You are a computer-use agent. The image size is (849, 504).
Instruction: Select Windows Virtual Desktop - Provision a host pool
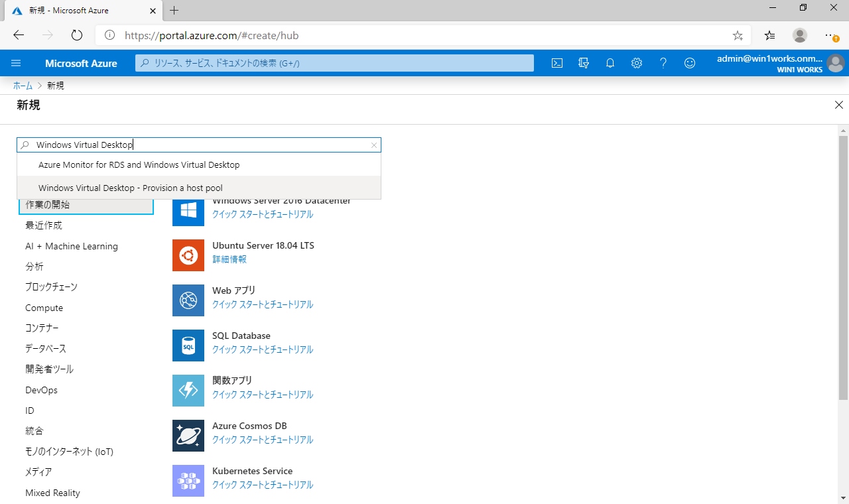tap(199, 188)
